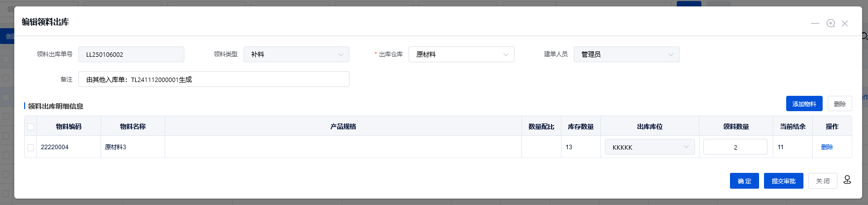This screenshot has width=868, height=205.
Task: Minimize the 编辑领料出库 dialog
Action: point(815,23)
